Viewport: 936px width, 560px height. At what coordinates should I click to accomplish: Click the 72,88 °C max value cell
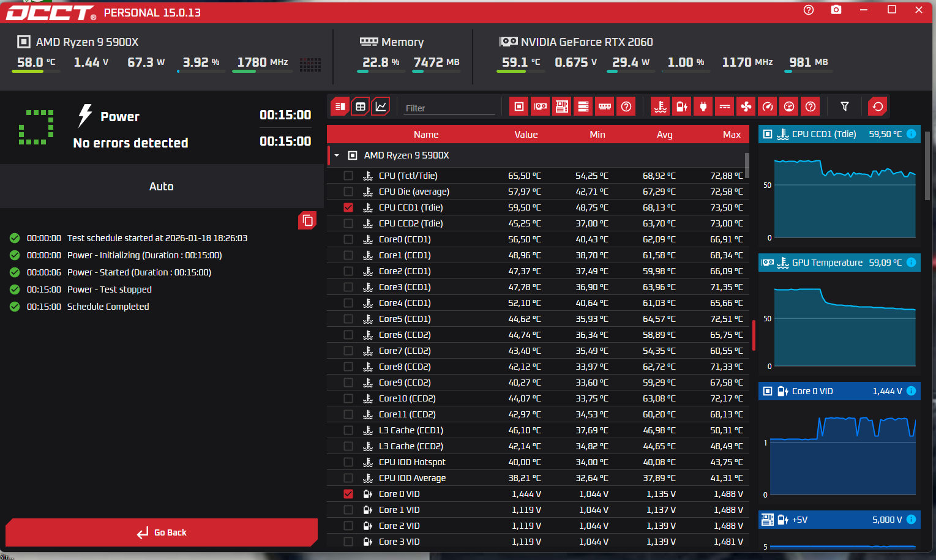tap(727, 176)
